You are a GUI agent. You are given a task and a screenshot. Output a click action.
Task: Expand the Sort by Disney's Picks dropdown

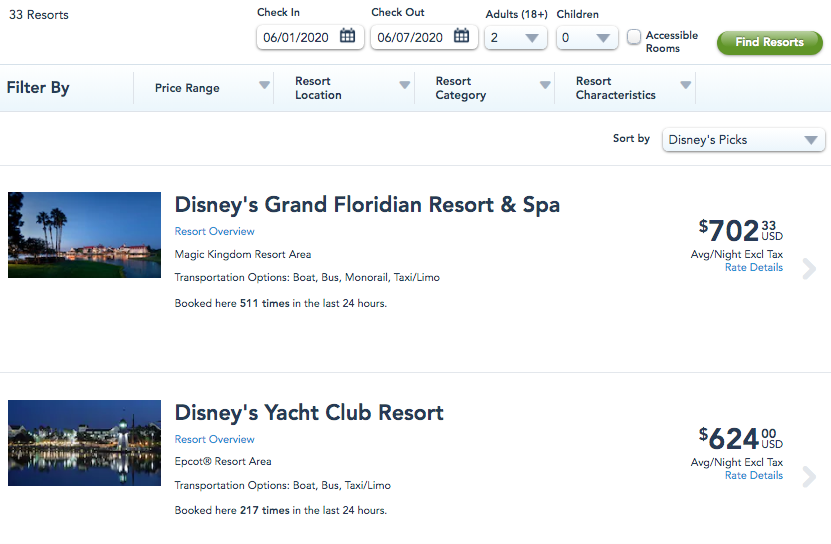tap(743, 140)
